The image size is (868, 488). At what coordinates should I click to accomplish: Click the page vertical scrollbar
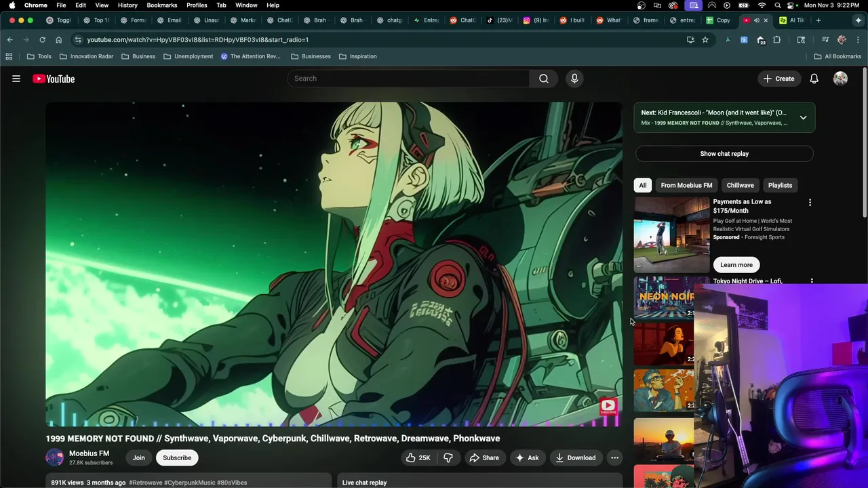(865, 142)
